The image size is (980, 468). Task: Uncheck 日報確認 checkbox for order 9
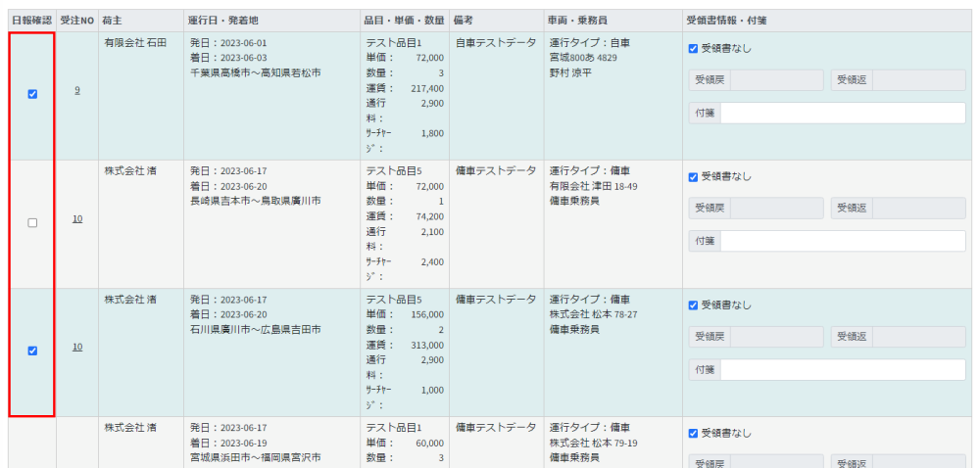pyautogui.click(x=32, y=94)
